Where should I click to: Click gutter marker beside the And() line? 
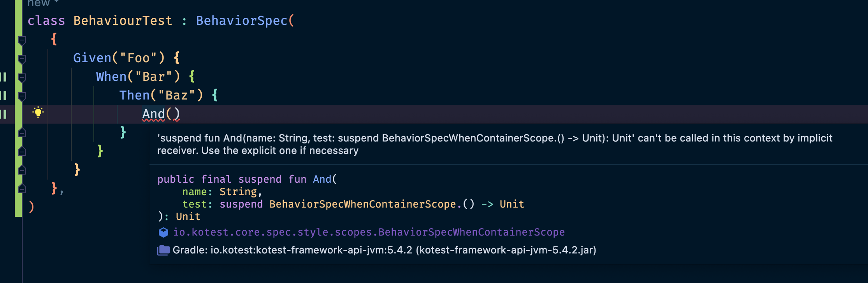4,114
